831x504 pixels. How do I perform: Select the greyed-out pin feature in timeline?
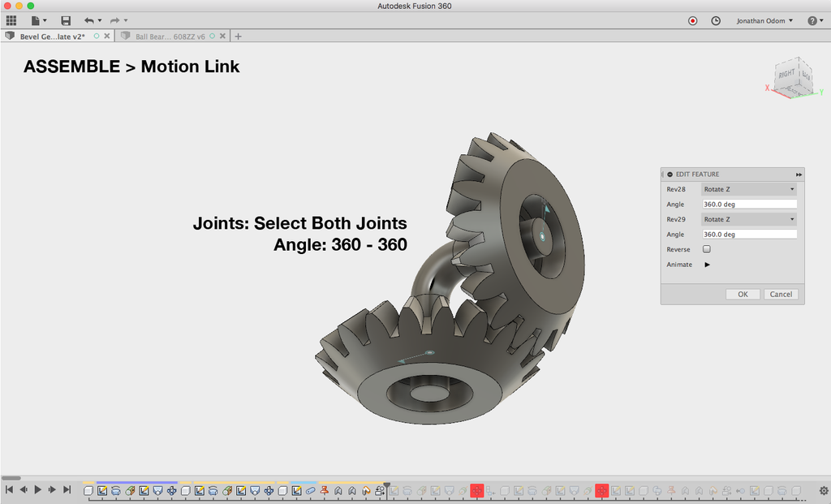(671, 491)
